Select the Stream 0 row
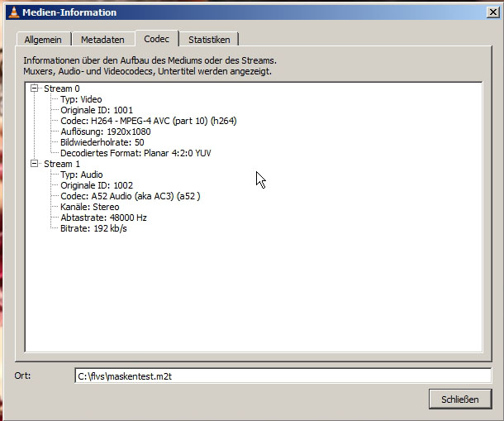Viewport: 504px width, 421px height. 62,89
